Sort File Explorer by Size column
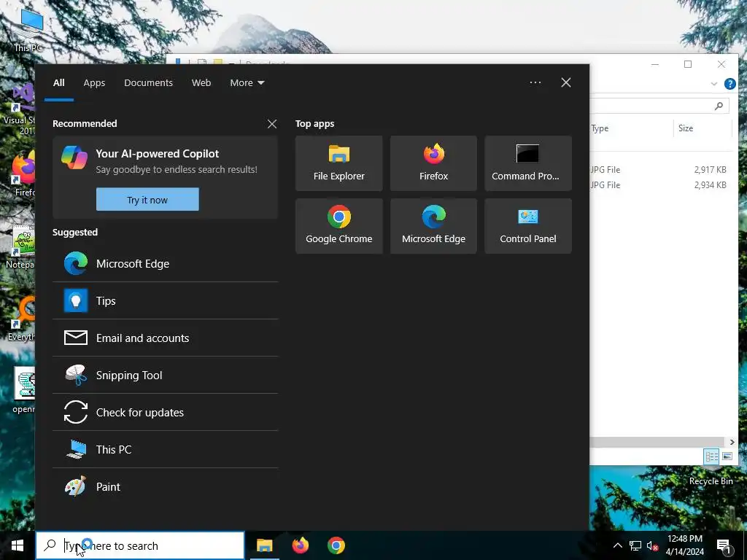 click(703, 128)
